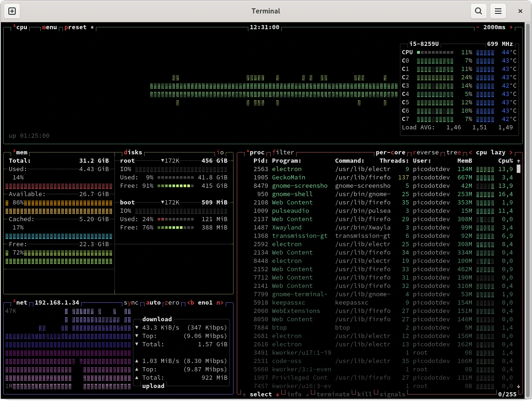Image resolution: width=532 pixels, height=401 pixels.
Task: Toggle sync for network graph scales
Action: (131, 302)
